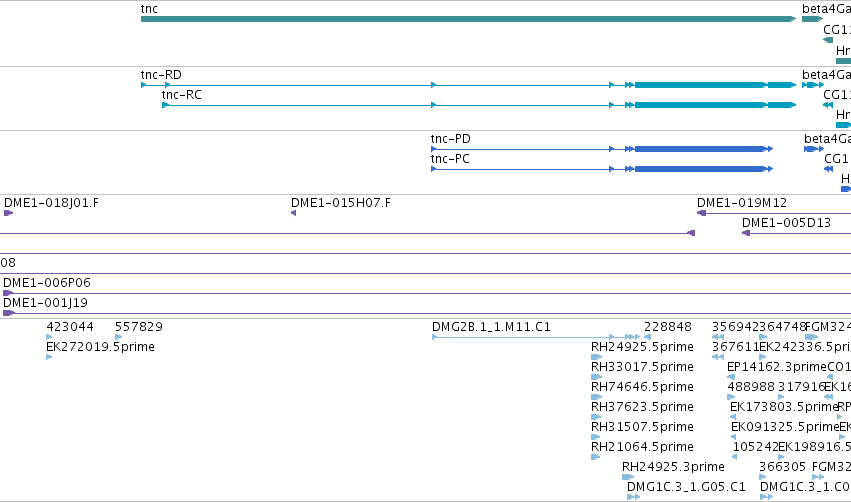The height and width of the screenshot is (502, 851).
Task: Select the DME1-019M12 clone label
Action: click(742, 203)
